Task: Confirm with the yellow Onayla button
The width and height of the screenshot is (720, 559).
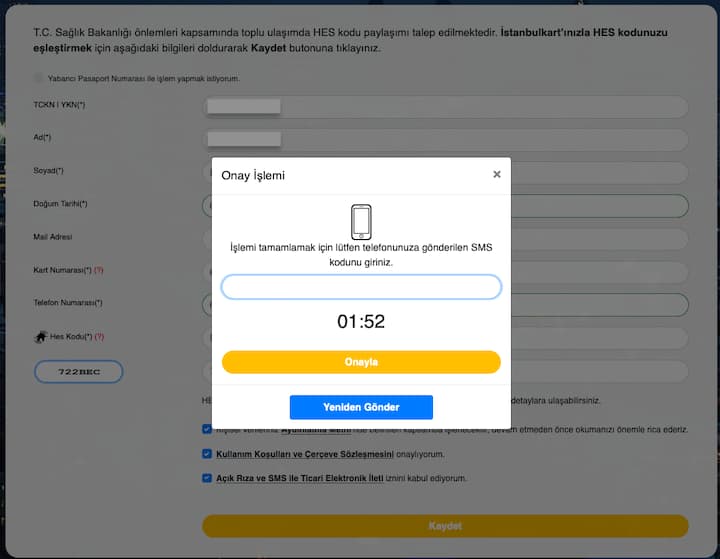Action: coord(361,362)
